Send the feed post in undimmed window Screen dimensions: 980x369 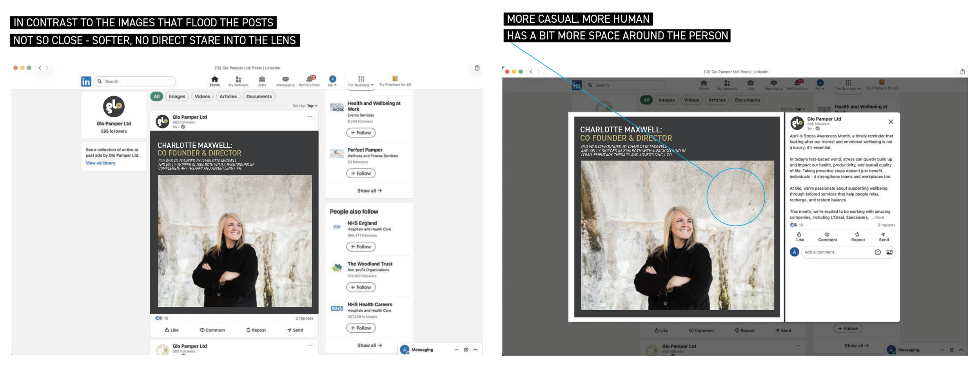pyautogui.click(x=295, y=330)
